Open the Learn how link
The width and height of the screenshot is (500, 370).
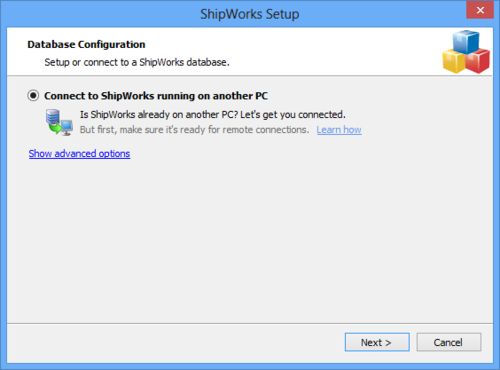tap(339, 130)
